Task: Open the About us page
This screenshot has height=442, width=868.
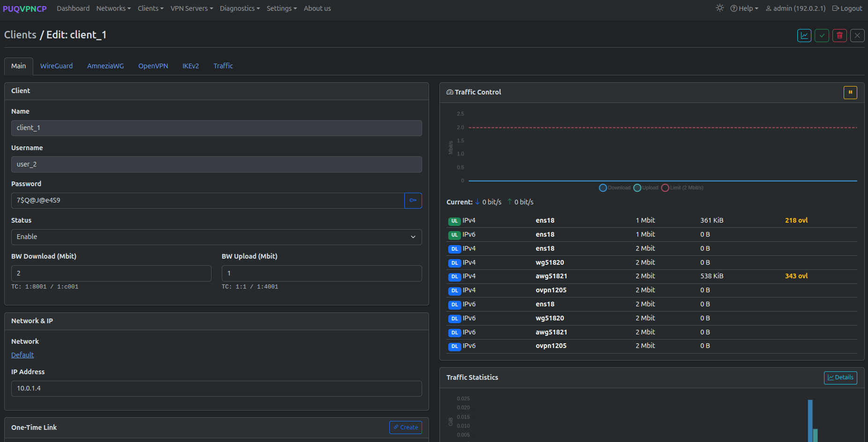Action: (x=317, y=8)
